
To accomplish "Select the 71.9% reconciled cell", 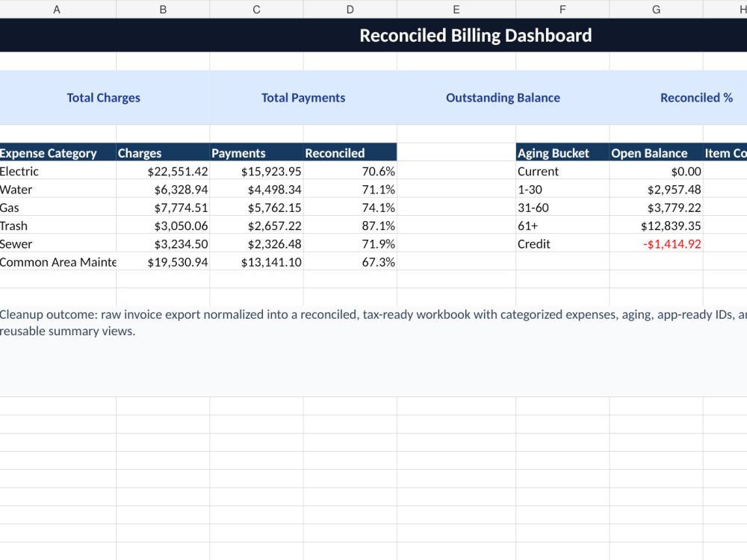I will pyautogui.click(x=350, y=243).
